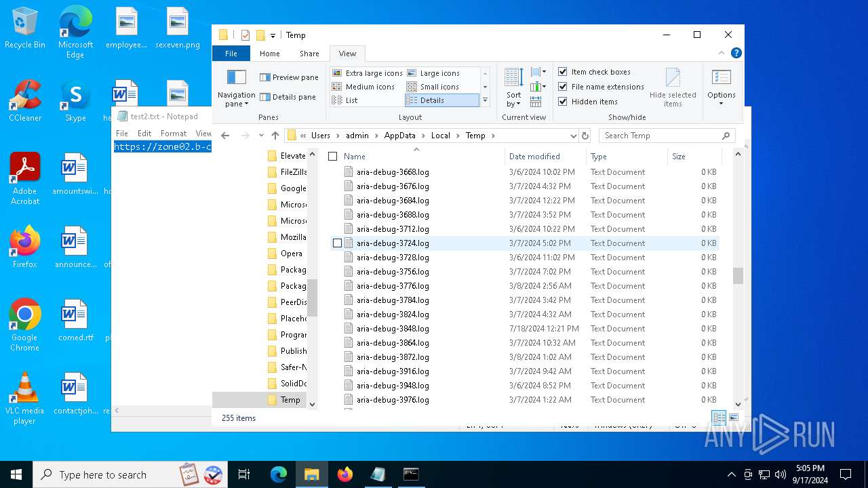Click the Options button
The image size is (868, 488).
tap(722, 87)
